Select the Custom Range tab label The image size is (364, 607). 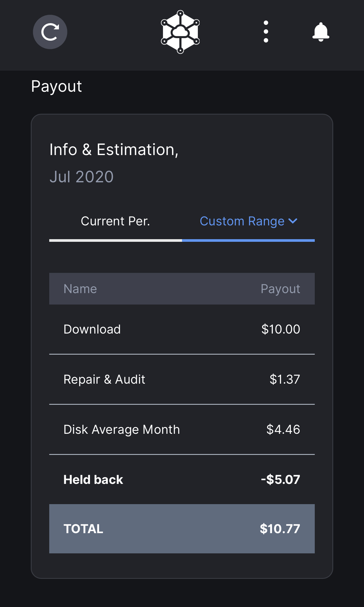click(242, 221)
